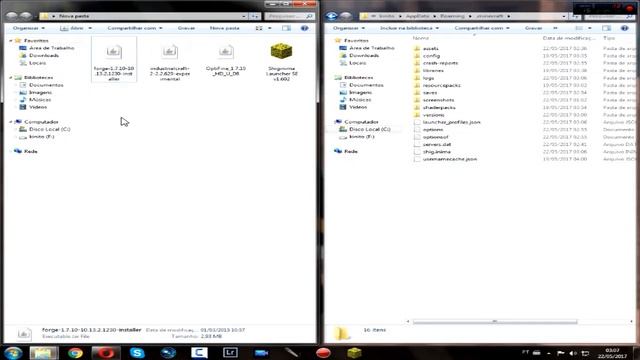Change view icon in left window toolbar
Image resolution: width=640 pixels, height=360 pixels.
259,28
